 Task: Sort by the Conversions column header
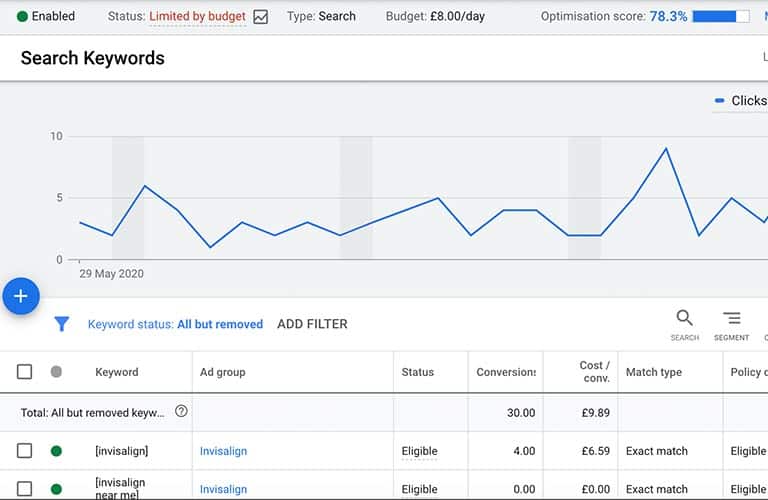tap(503, 372)
